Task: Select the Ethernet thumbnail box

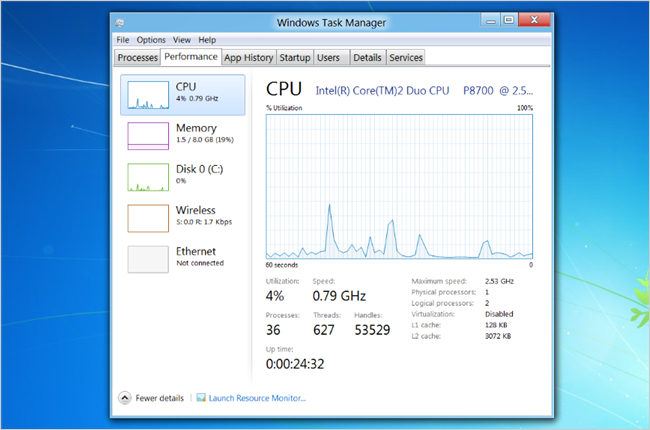Action: (148, 259)
